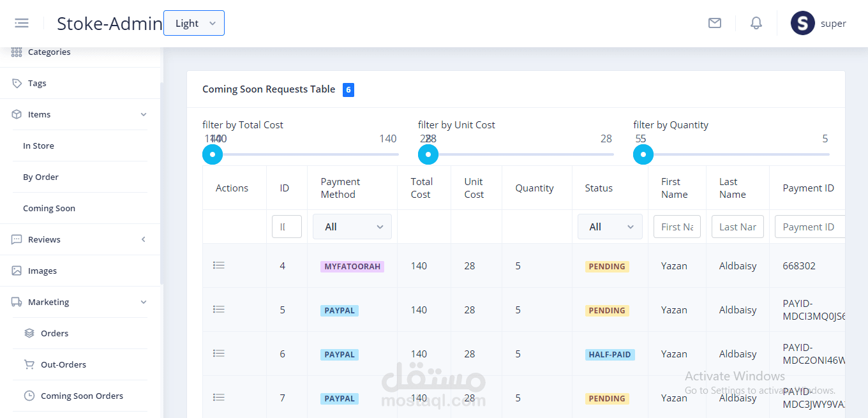Click the HALF-PAID status badge
This screenshot has width=868, height=418.
pyautogui.click(x=610, y=355)
